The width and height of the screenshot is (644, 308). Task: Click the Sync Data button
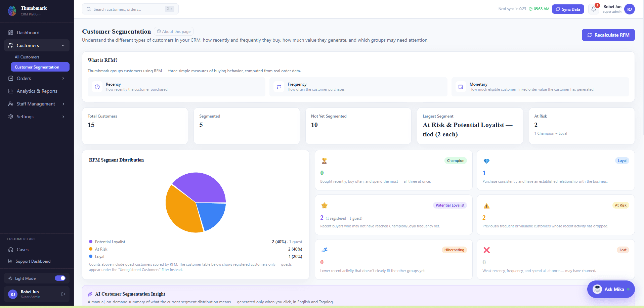click(x=568, y=9)
